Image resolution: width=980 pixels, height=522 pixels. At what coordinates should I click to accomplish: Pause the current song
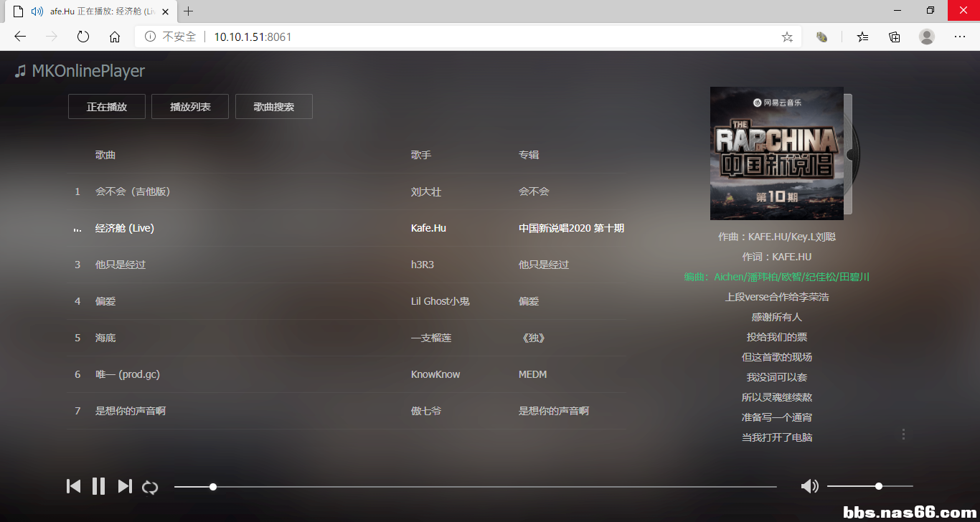point(99,486)
